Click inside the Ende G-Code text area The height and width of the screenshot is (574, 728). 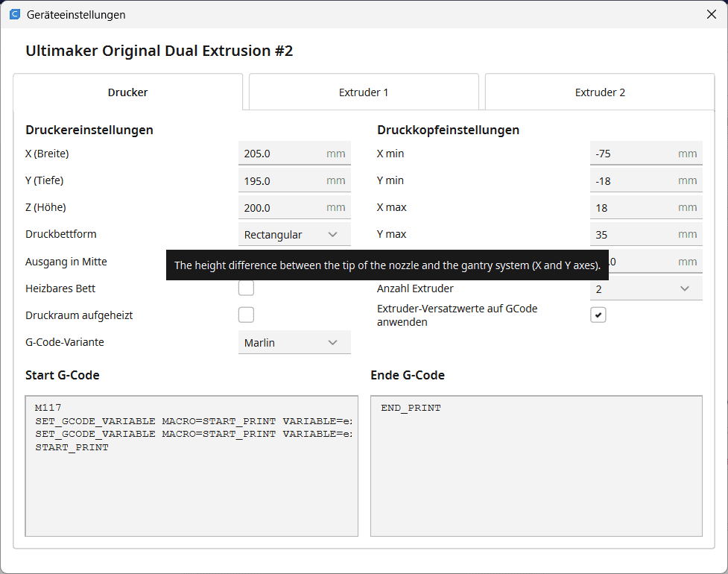(536, 466)
